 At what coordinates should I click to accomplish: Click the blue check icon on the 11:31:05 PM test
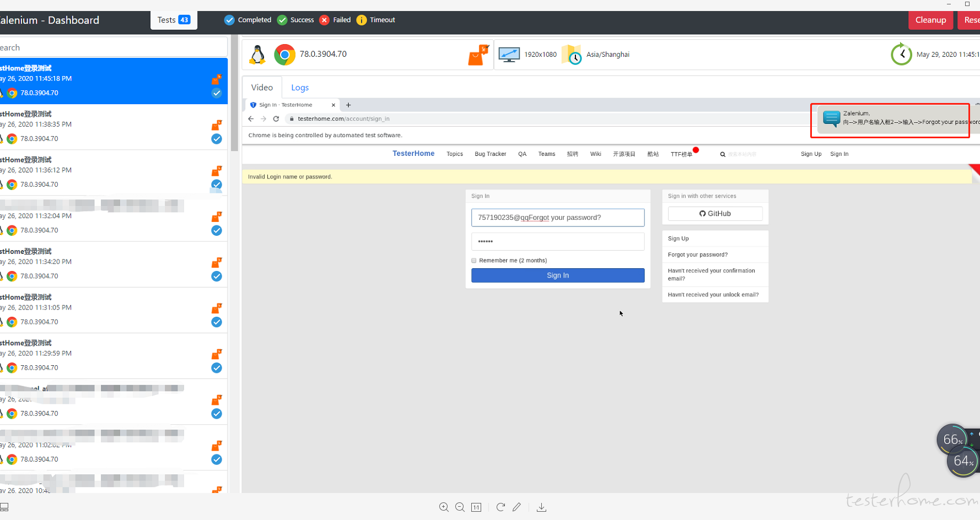[x=217, y=322]
